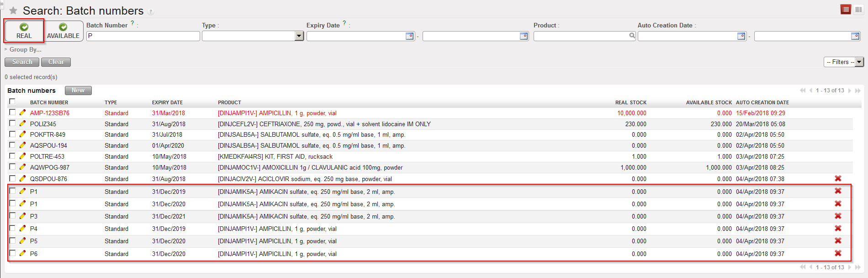
Task: Delete QSDPOU-876 batch with the red X
Action: [838, 178]
